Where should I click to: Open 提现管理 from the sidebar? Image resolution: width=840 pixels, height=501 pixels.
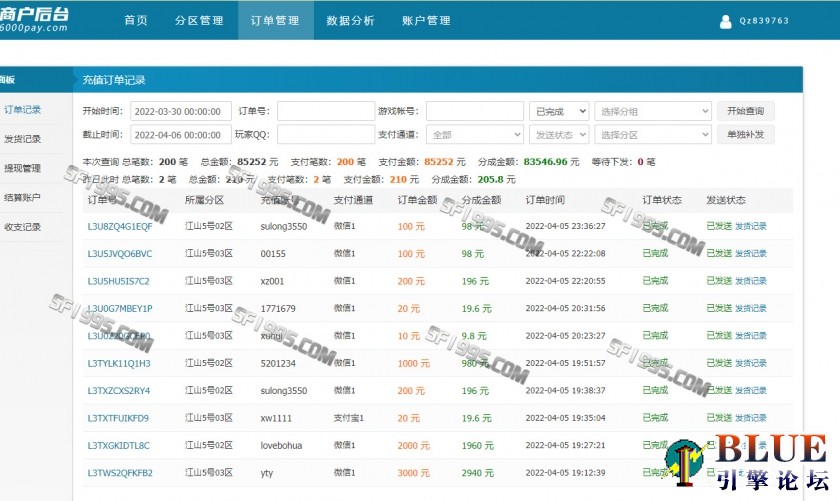click(23, 168)
